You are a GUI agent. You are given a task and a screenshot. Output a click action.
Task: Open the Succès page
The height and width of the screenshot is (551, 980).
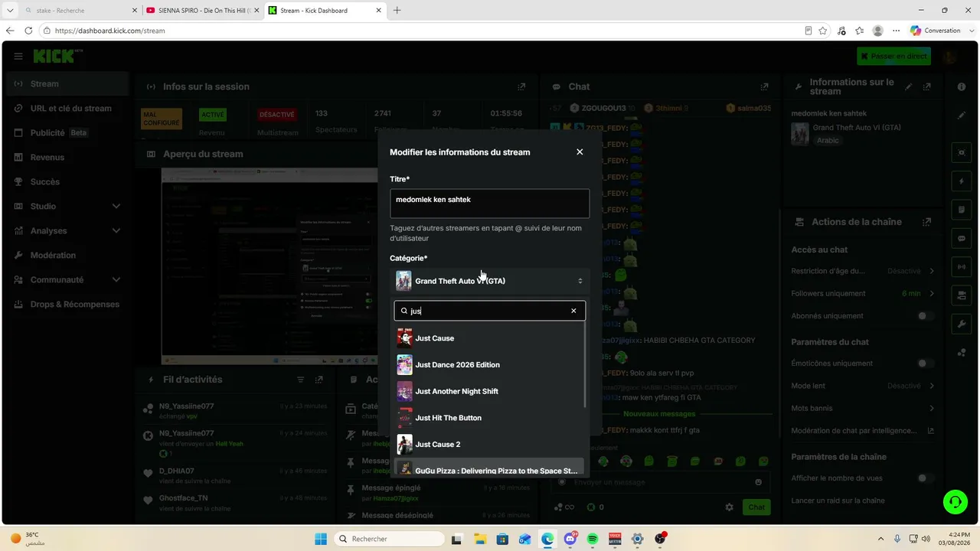(66, 182)
